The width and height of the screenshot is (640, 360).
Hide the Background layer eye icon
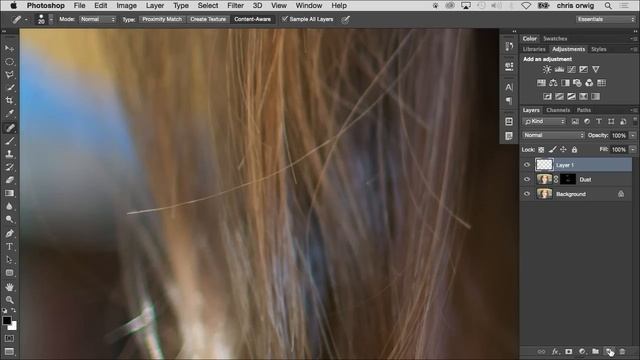[x=527, y=194]
